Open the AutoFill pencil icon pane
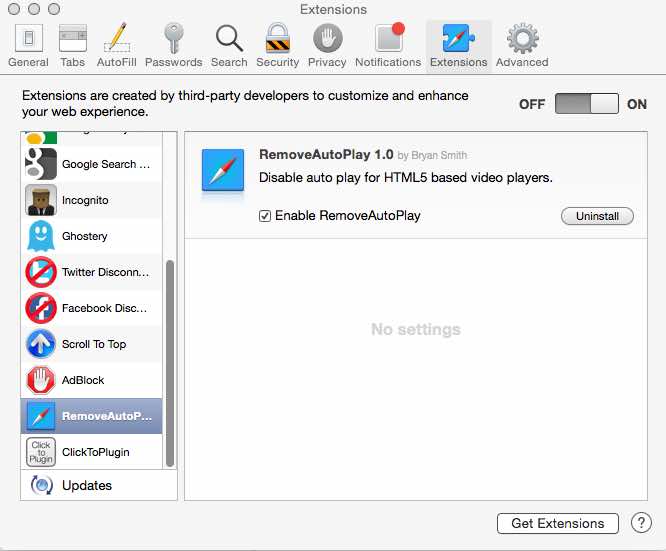 coord(116,45)
